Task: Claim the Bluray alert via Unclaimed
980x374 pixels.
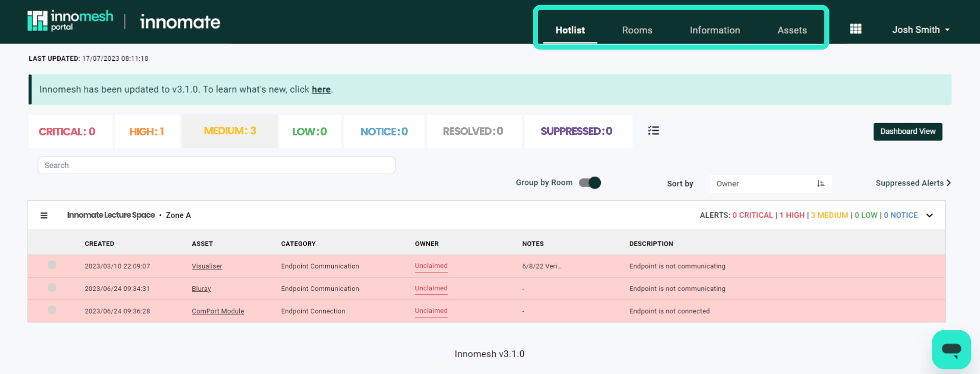Action: 431,288
